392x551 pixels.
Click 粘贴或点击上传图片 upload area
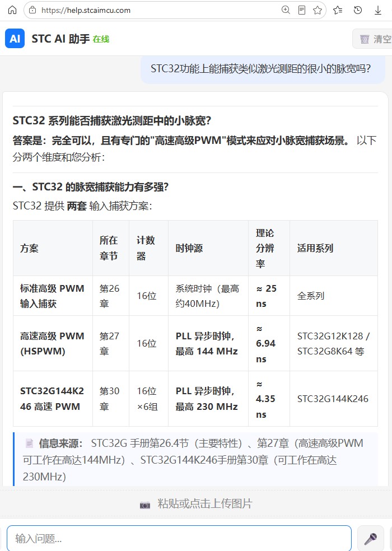[196, 503]
